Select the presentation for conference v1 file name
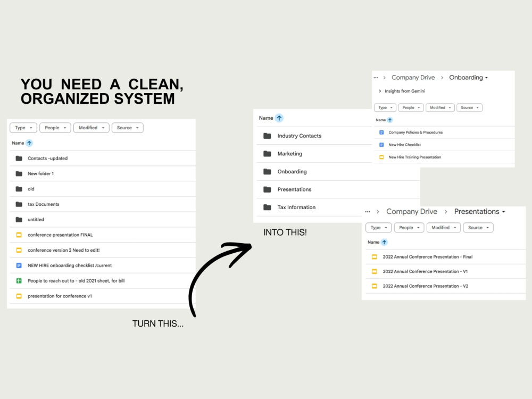532x399 pixels. point(60,296)
